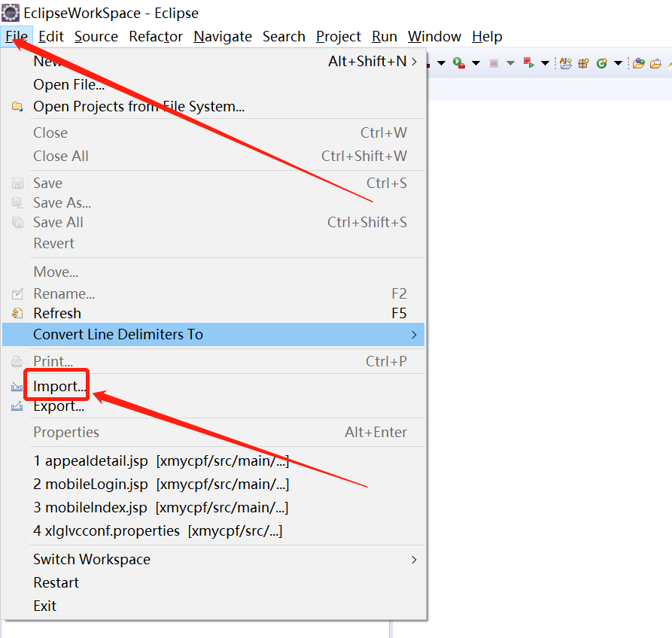Open the Edit menu

[50, 36]
